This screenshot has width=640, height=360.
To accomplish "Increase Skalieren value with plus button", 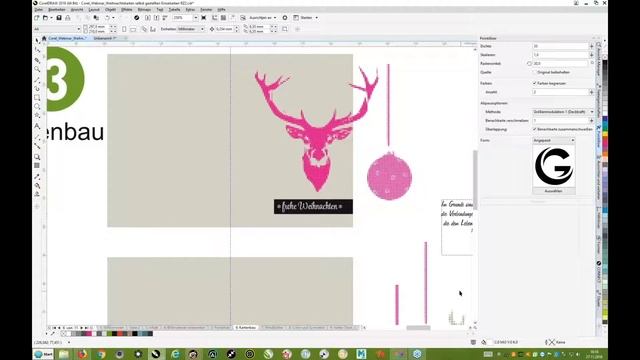I will 591,55.
